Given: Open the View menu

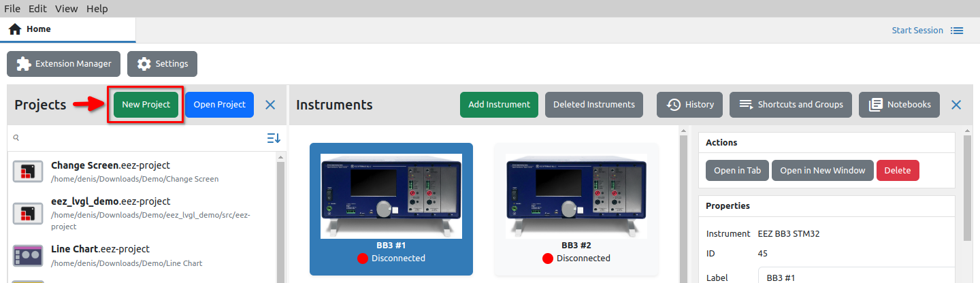Looking at the screenshot, I should pos(66,9).
